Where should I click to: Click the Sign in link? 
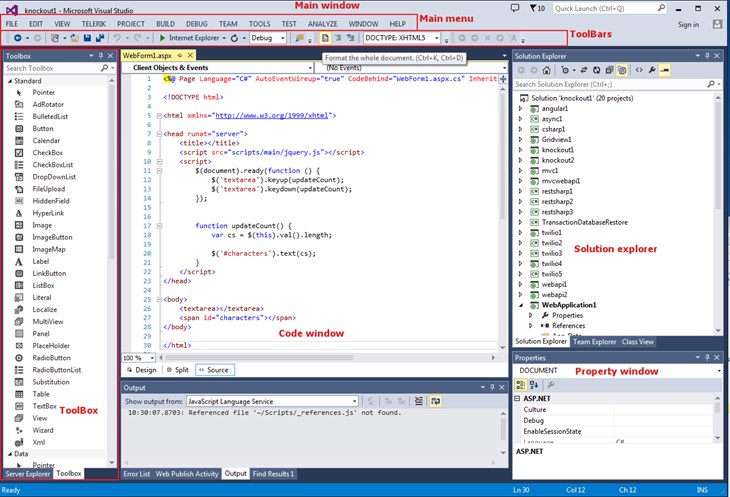click(688, 24)
